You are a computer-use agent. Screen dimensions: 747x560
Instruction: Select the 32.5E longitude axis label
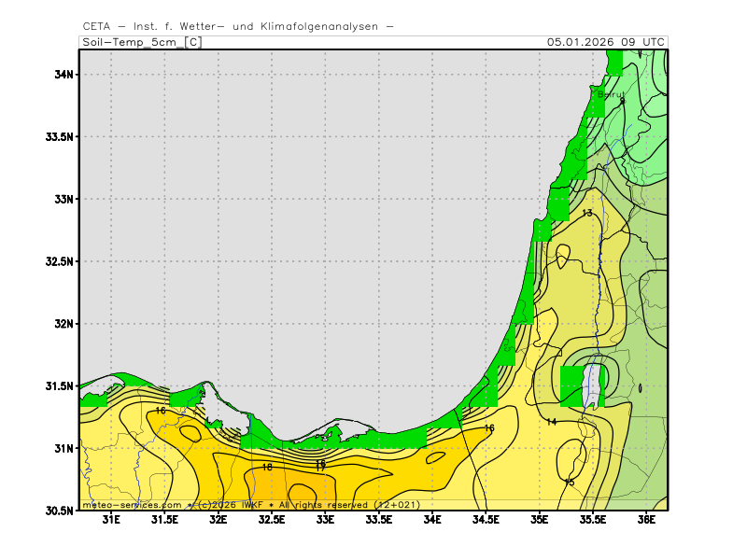click(272, 520)
